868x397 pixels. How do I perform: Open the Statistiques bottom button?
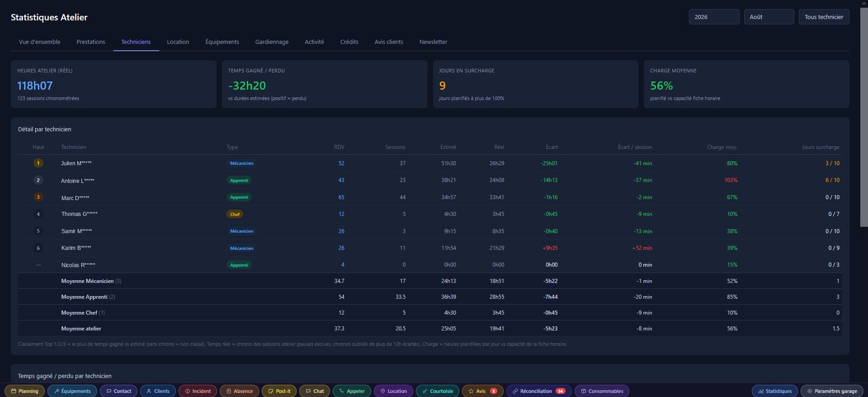pos(775,391)
